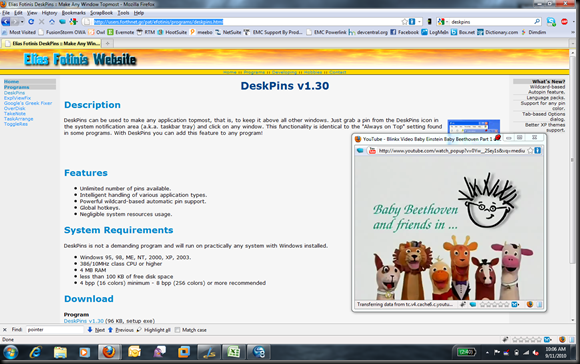Viewport: 580px width, 364px height.
Task: Click the DeskPins v1.30 download link
Action: [84, 321]
